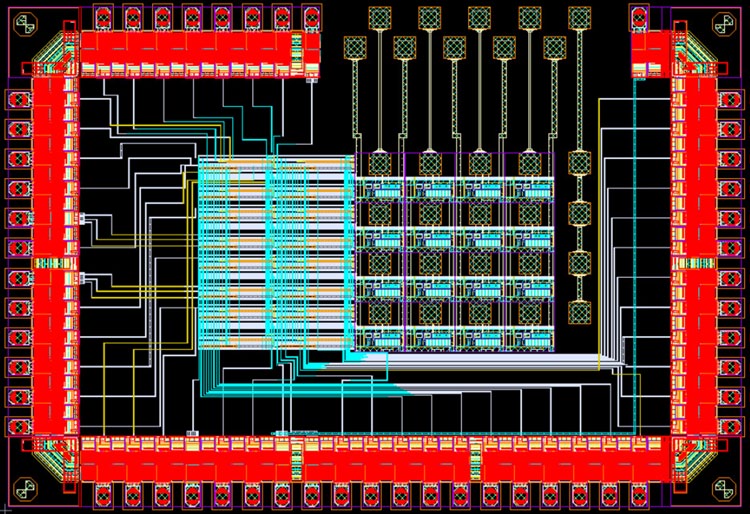Screen dimensions: 750x514
Task: Select the rightmost crosshatched probe pad in top row
Action: tap(578, 17)
